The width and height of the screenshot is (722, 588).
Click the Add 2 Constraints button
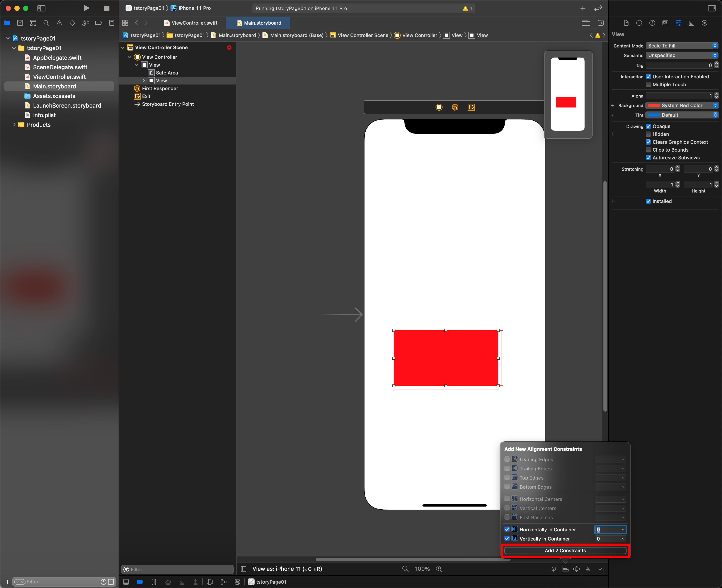[565, 550]
